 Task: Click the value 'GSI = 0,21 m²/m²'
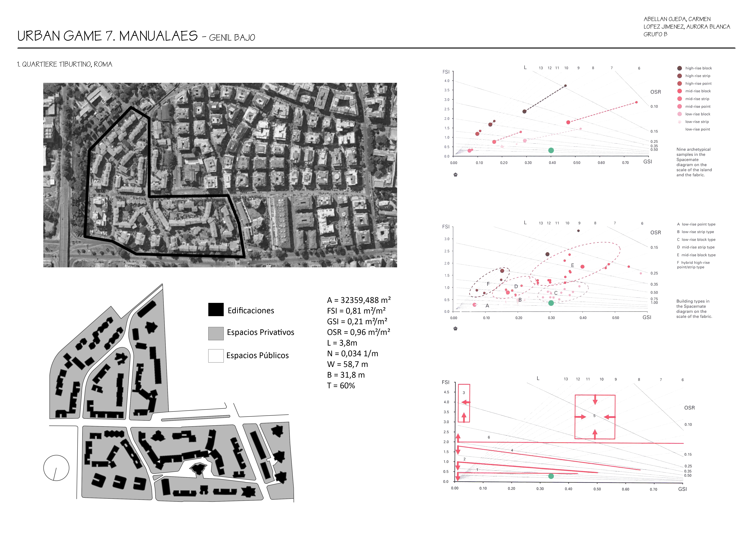357,321
